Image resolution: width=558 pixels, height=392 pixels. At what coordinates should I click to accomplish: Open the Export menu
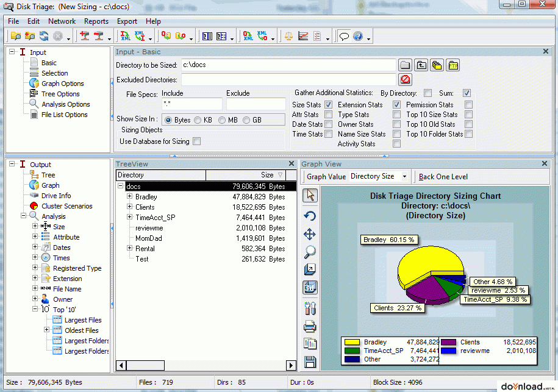[x=127, y=21]
